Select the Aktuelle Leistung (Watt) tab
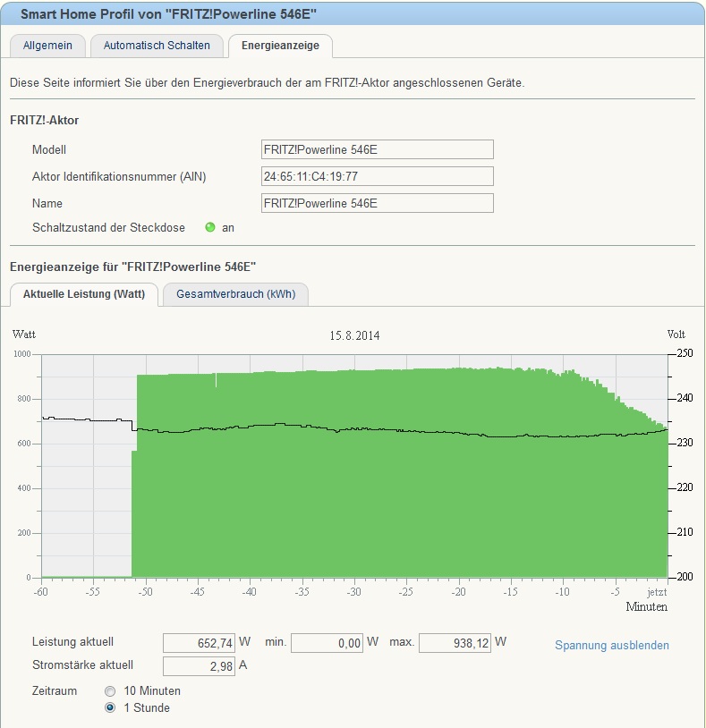706x728 pixels. (x=83, y=294)
